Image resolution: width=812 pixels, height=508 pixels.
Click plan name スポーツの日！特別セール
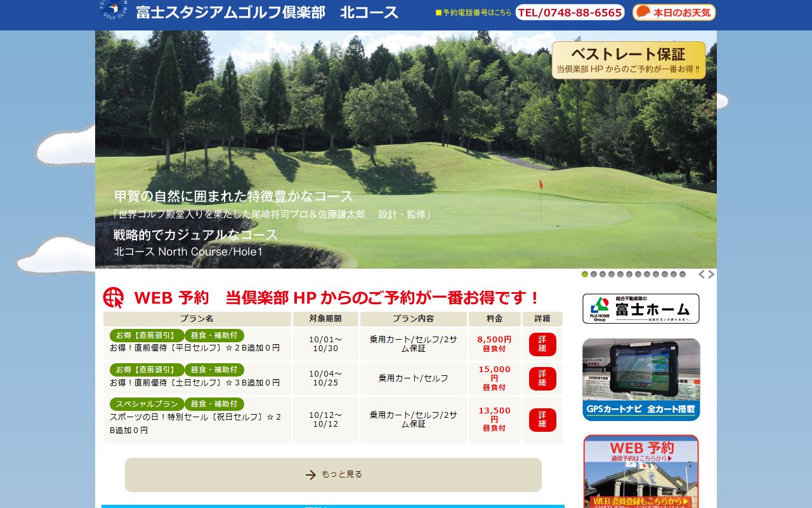point(195,424)
